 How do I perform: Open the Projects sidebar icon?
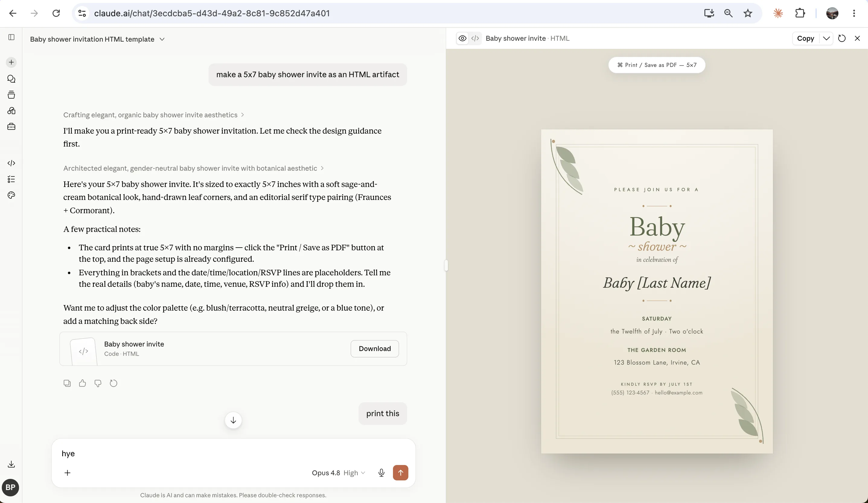tap(11, 95)
